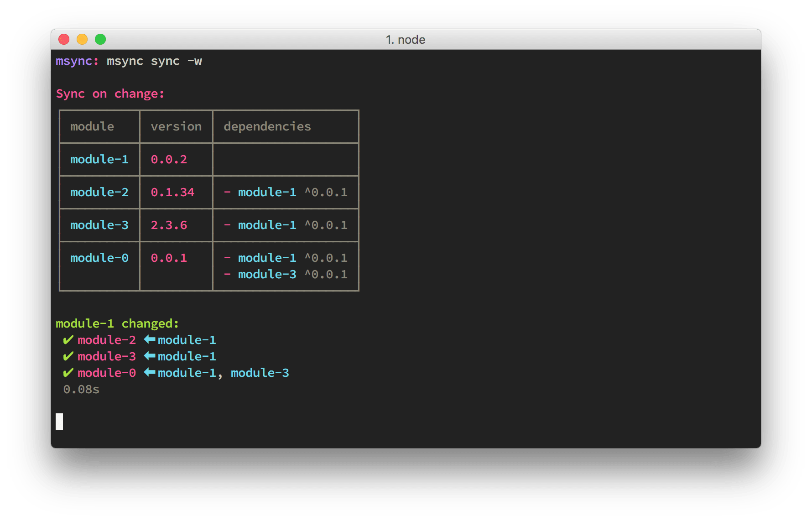
Task: Click the module-2 row dependency module-1 ^0.0.1
Action: click(286, 192)
